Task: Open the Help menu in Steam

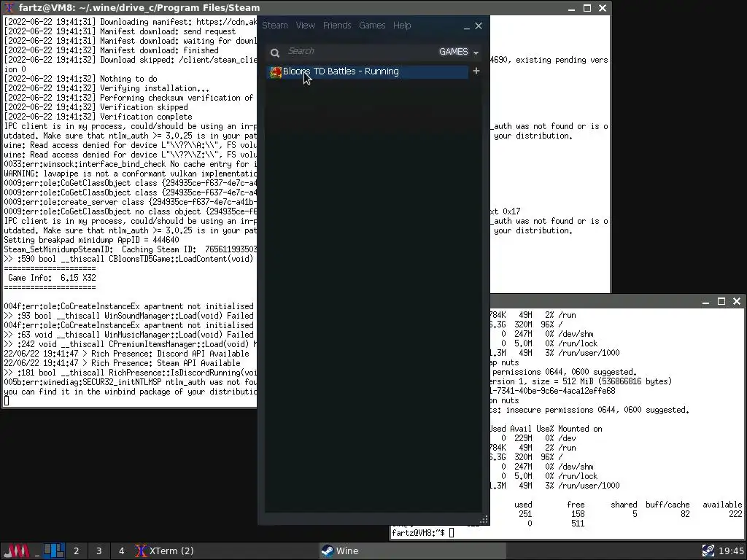Action: click(402, 26)
